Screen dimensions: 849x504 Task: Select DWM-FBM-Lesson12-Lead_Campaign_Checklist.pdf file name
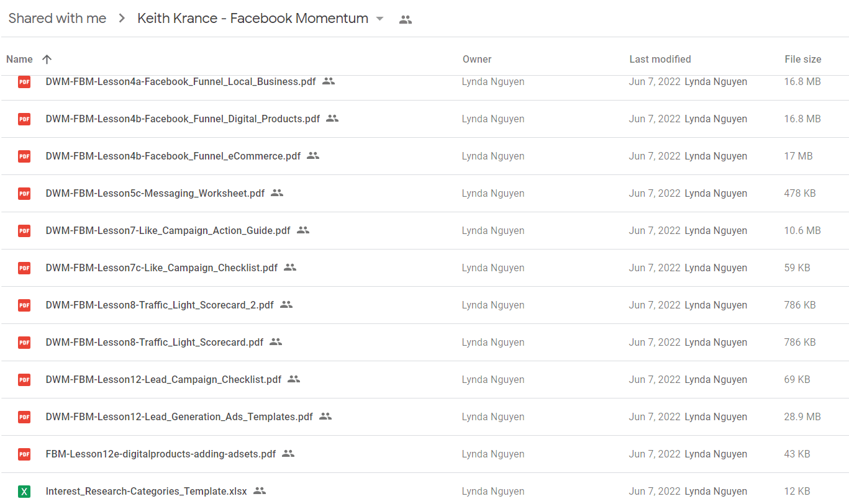[x=163, y=379]
